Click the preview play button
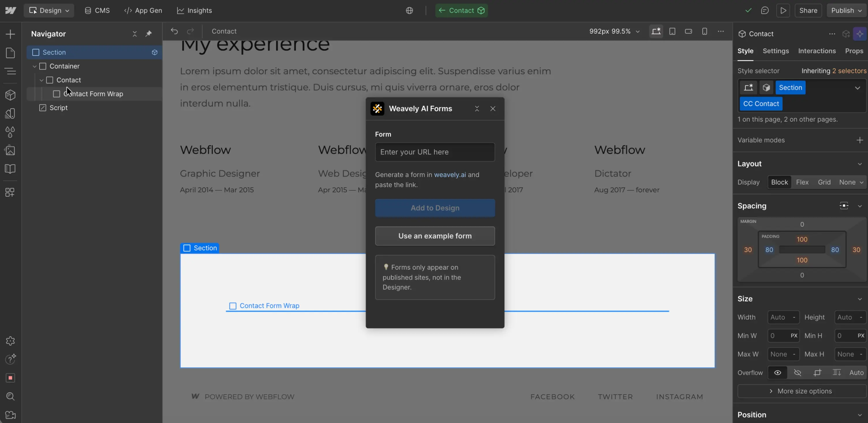The height and width of the screenshot is (423, 868). click(783, 10)
